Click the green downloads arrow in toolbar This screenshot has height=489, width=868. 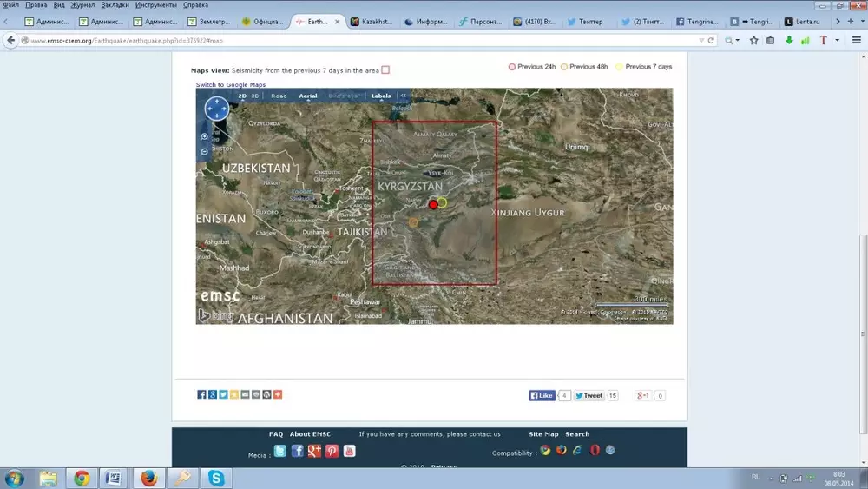(x=789, y=40)
